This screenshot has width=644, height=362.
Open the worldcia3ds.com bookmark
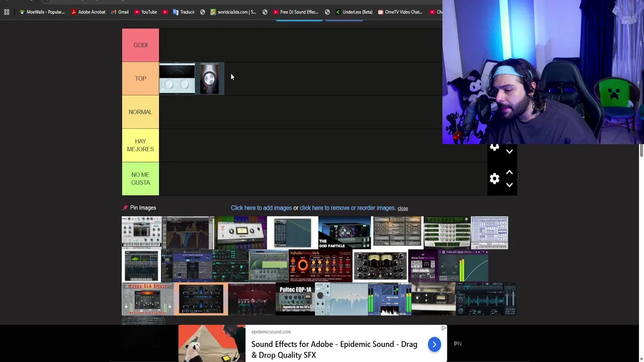(x=233, y=12)
